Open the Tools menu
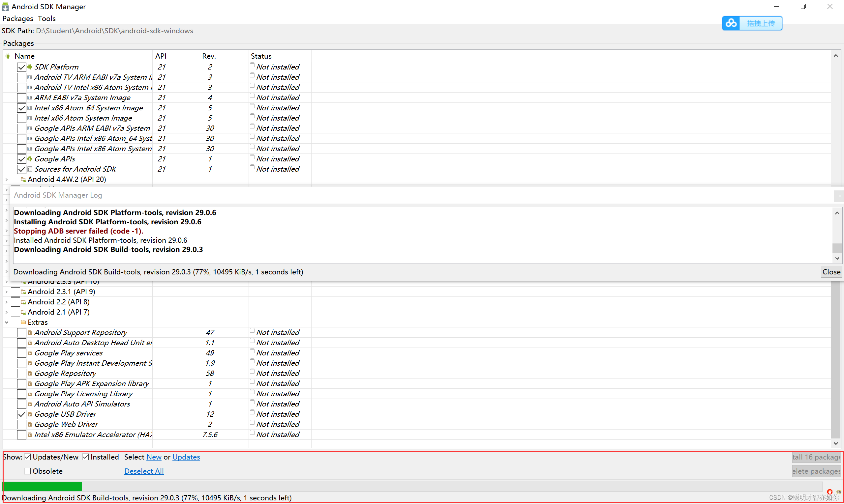 click(46, 18)
